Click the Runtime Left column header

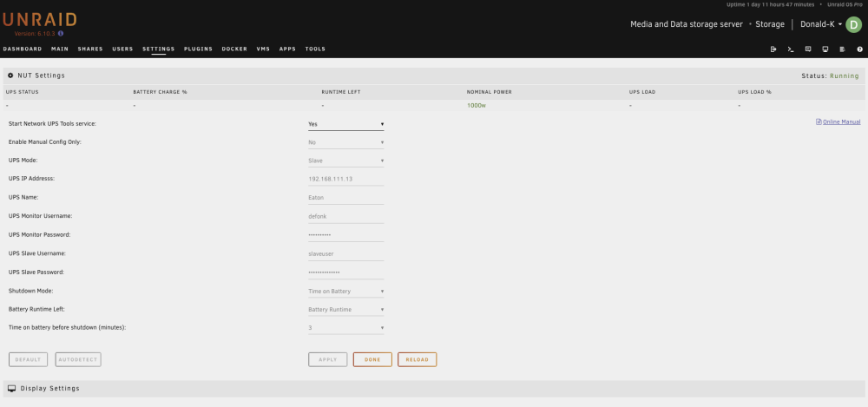pos(341,92)
